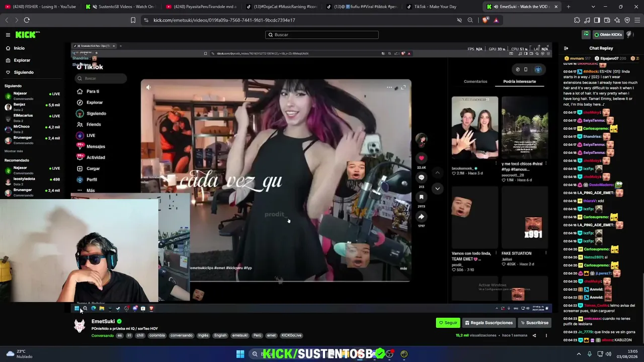Click the Conversando category link
Screen dimensions: 644x362
103,335
